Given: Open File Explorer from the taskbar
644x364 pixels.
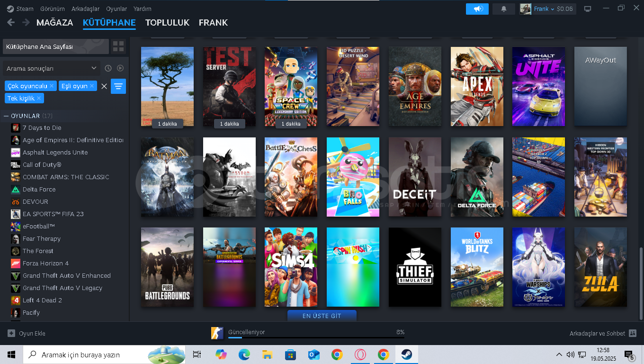Looking at the screenshot, I should pos(267,355).
